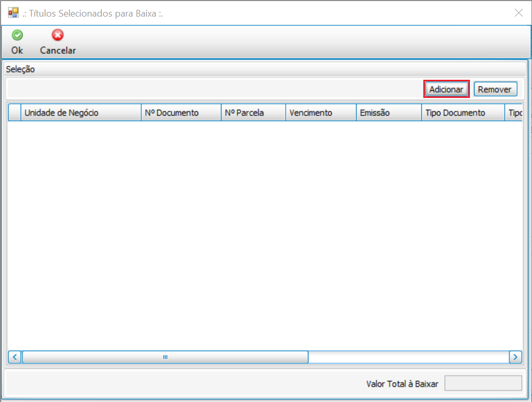Screen dimensions: 532x402
Task: Click the application icon in title bar
Action: coord(13,13)
